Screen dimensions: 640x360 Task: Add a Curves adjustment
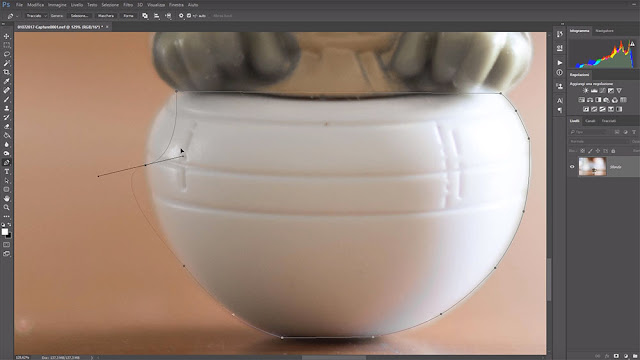(602, 91)
